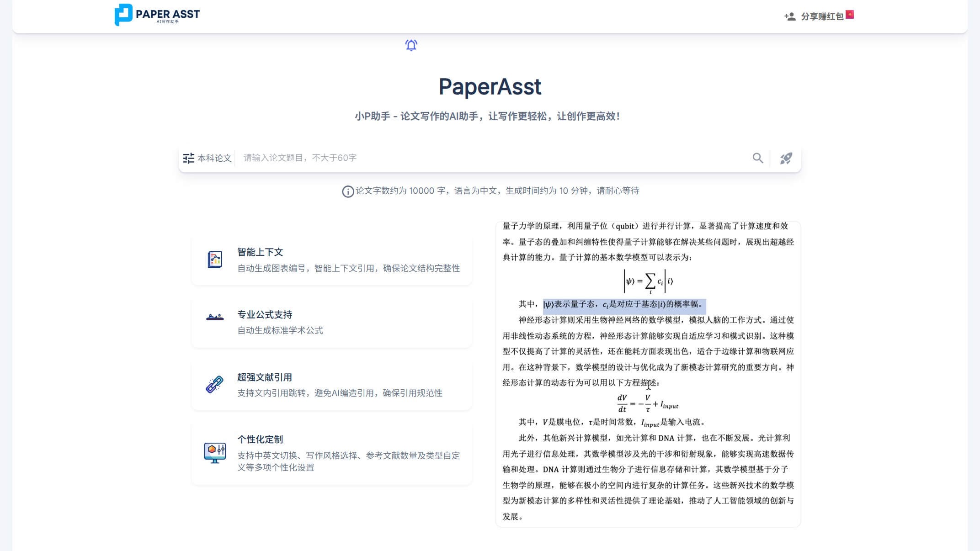Viewport: 980px width, 551px height.
Task: Click the rocket icon to generate the paper
Action: point(786,158)
